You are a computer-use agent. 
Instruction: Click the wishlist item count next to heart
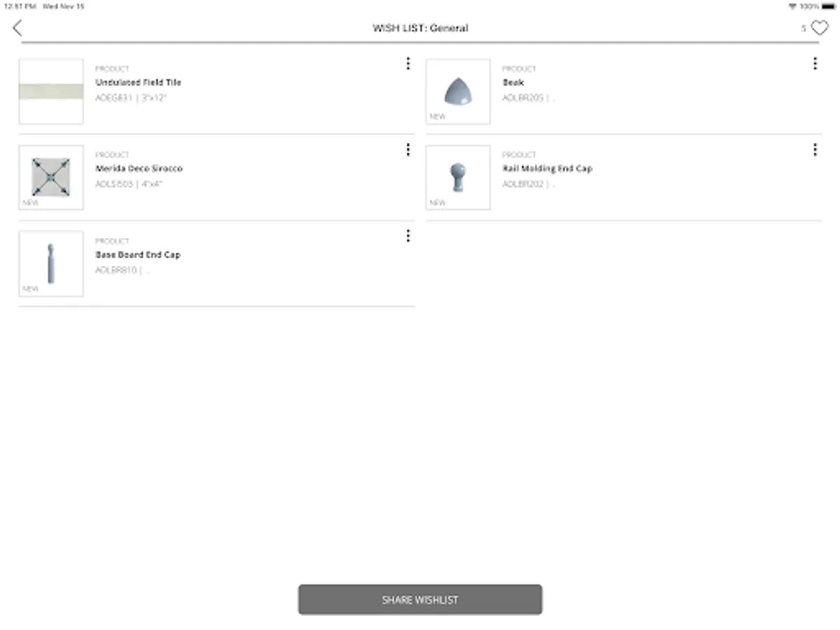pos(803,29)
